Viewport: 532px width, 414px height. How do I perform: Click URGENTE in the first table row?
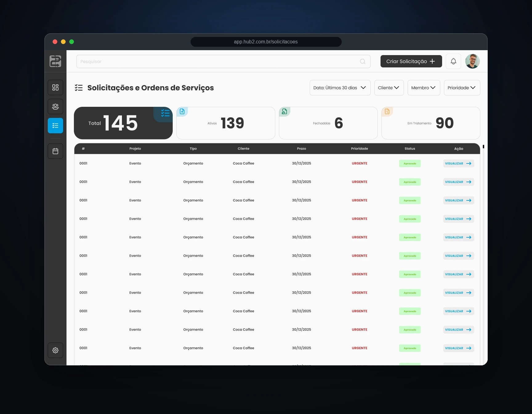pos(360,163)
